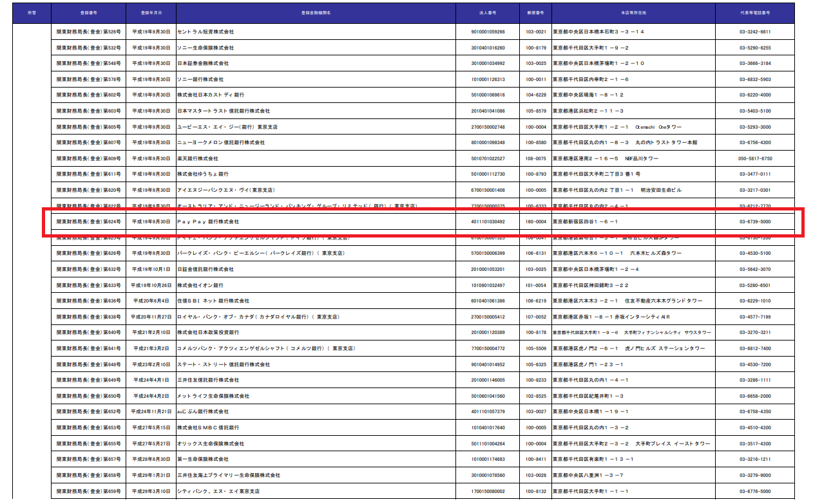813x504 pixels.
Task: Select corporate number 4011101030492
Action: [488, 221]
